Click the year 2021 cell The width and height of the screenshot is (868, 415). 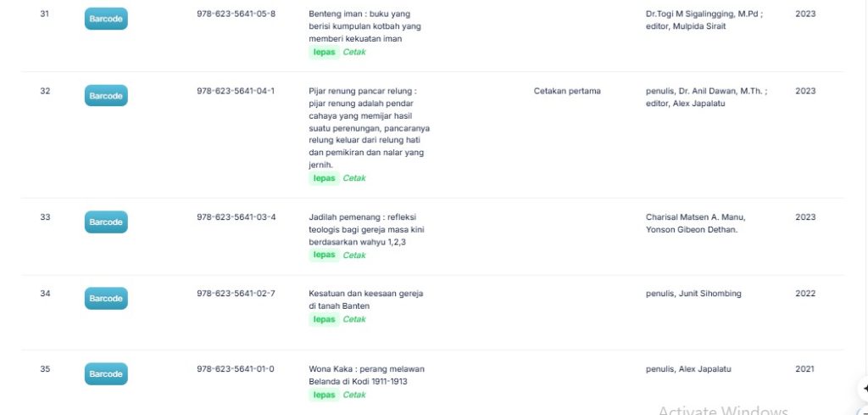click(x=805, y=369)
